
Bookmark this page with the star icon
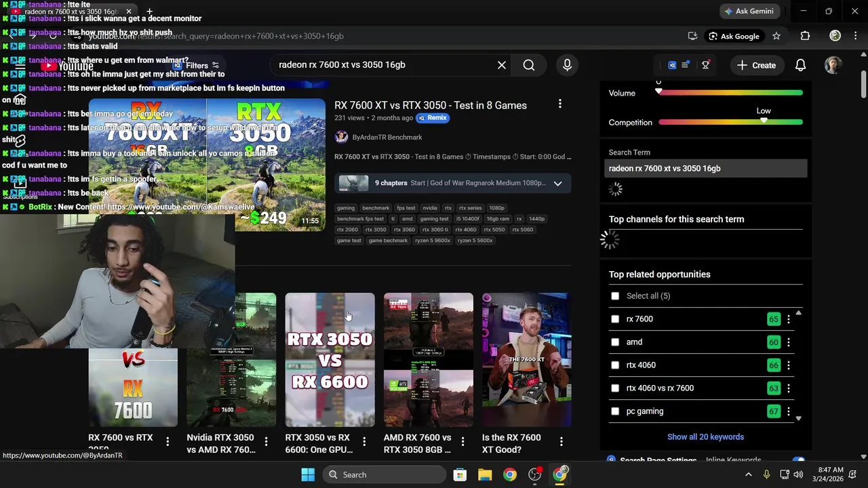[776, 36]
